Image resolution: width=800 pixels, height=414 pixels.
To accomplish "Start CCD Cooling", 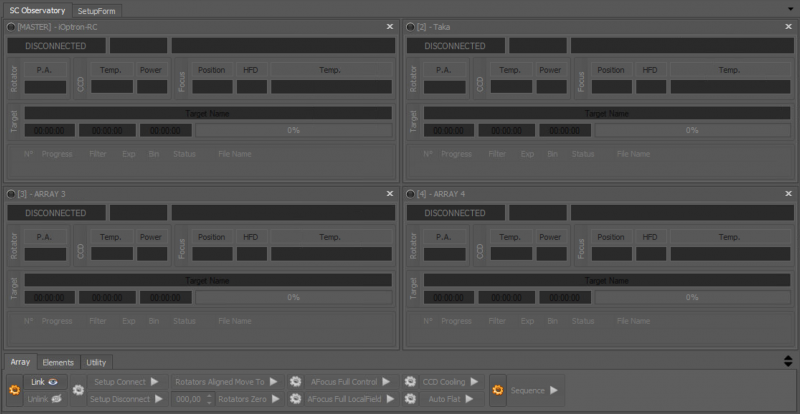I will (451, 382).
